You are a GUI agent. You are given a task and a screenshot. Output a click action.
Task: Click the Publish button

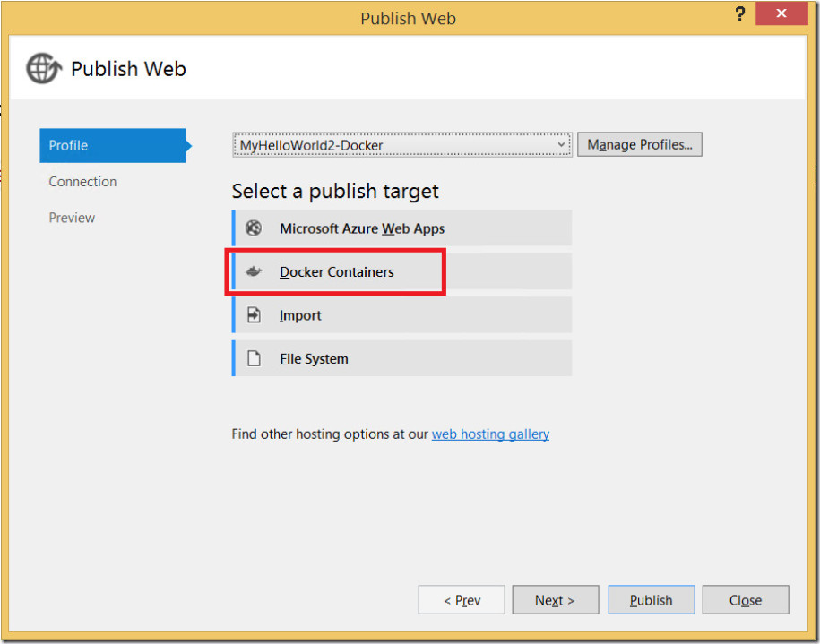click(x=651, y=600)
